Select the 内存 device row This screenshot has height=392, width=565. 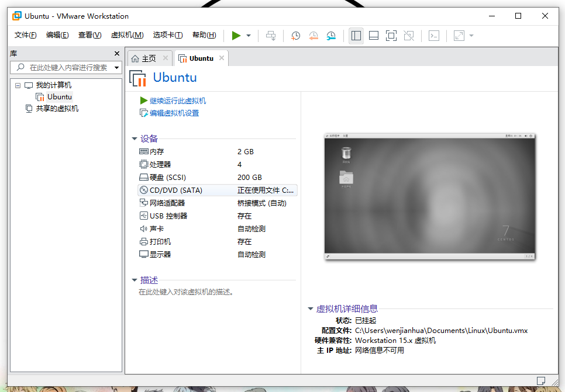217,151
